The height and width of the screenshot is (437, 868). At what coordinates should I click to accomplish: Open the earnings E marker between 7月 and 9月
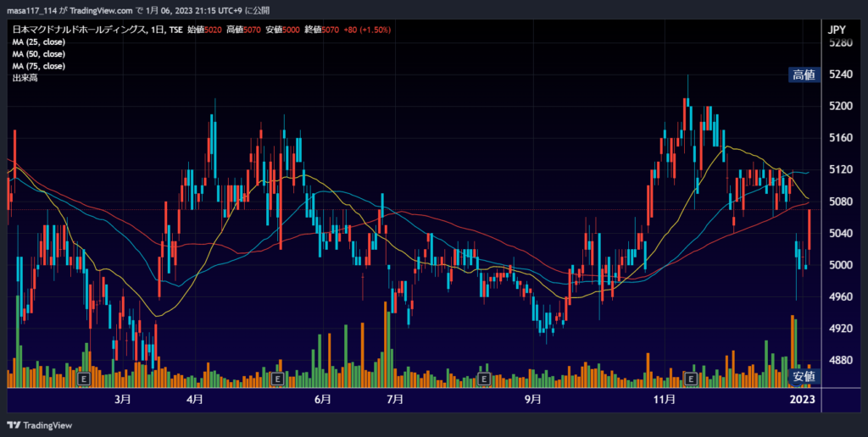coord(484,379)
